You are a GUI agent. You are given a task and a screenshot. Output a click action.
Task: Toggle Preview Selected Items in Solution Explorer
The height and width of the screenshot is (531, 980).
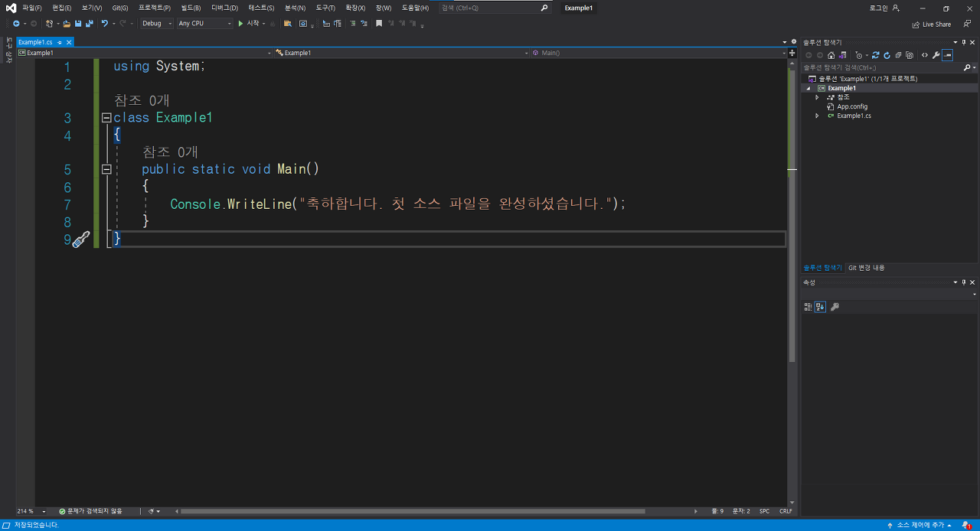click(947, 55)
